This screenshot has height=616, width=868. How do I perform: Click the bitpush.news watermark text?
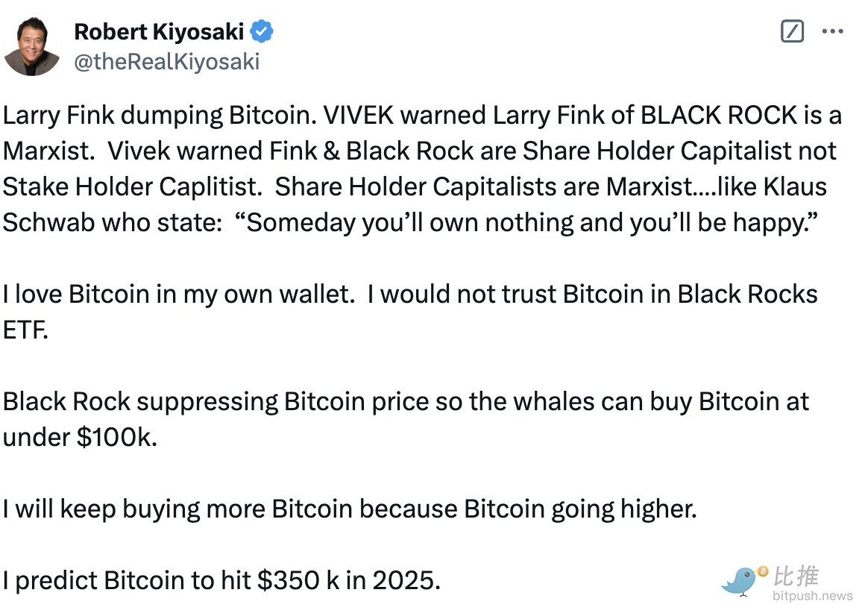[812, 596]
